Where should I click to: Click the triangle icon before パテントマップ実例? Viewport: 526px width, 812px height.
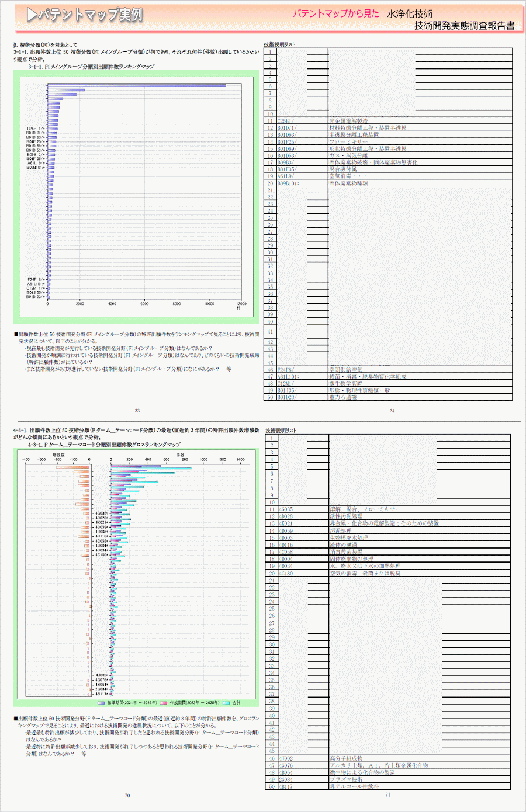32,15
